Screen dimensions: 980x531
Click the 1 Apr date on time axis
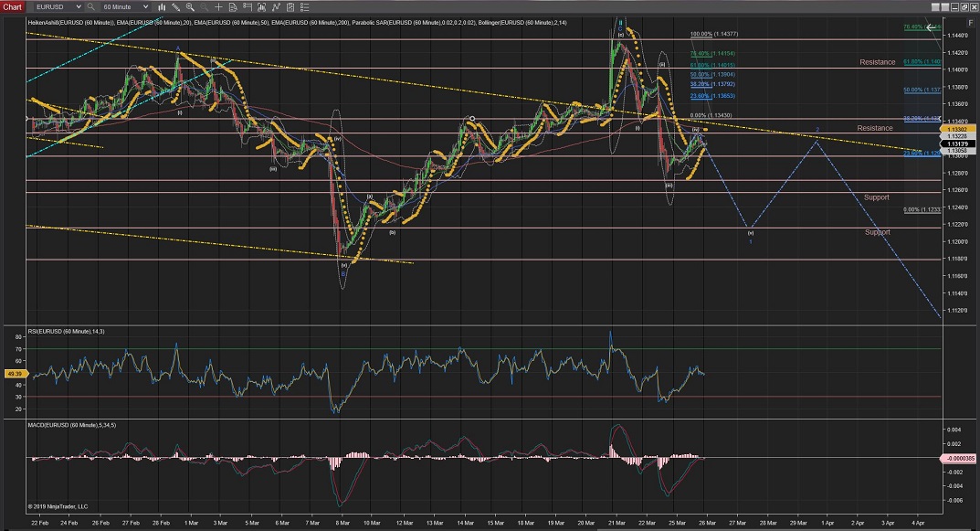pyautogui.click(x=827, y=523)
